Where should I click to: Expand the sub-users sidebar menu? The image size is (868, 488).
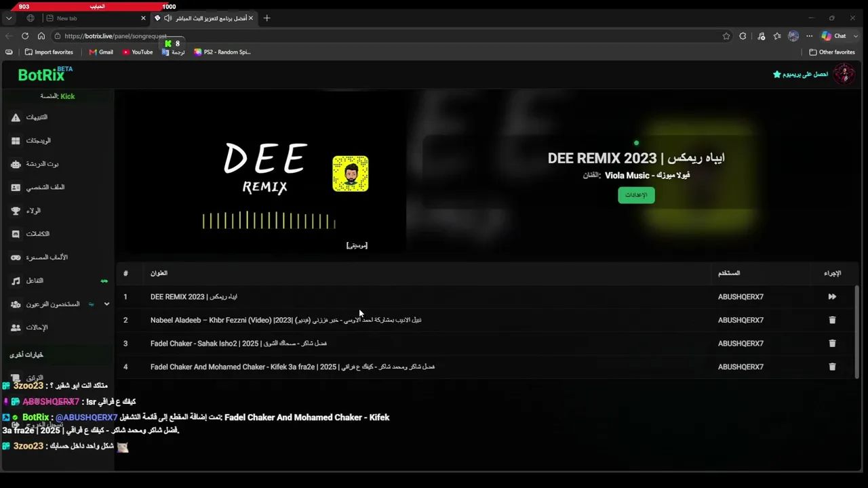click(106, 304)
